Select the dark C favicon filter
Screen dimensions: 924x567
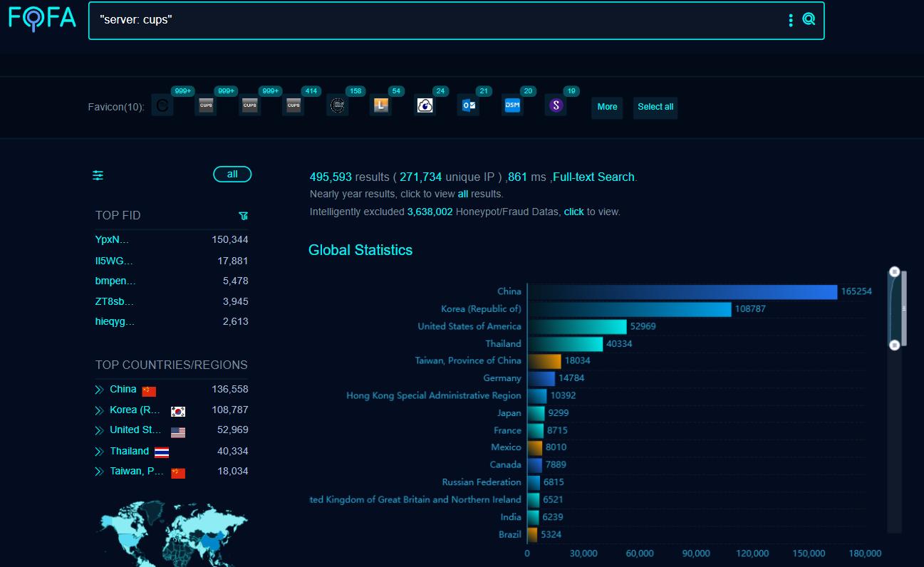click(162, 106)
